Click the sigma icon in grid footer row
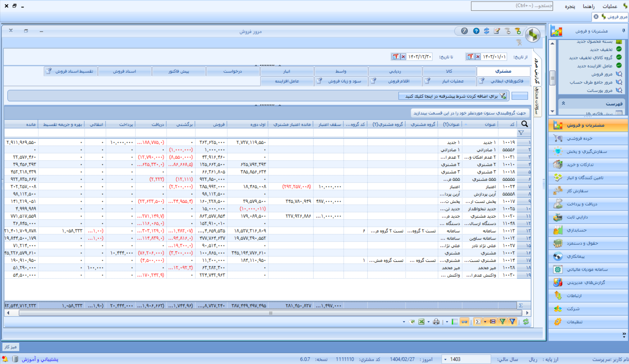This screenshot has width=629, height=364. pos(521,305)
